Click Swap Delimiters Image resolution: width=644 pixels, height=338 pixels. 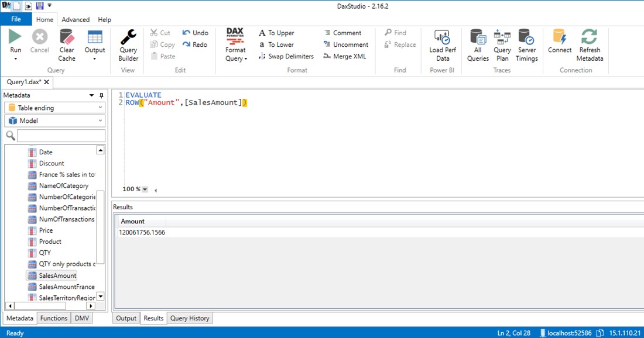(x=286, y=56)
